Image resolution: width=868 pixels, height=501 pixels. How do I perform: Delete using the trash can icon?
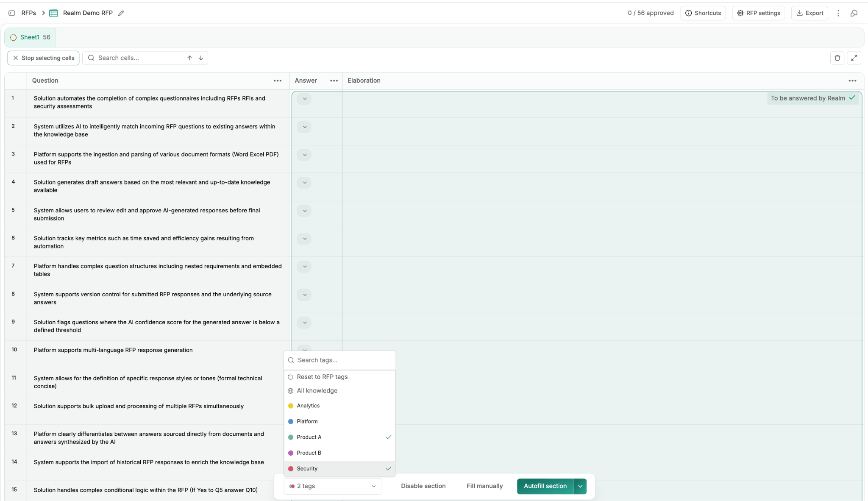tap(837, 58)
